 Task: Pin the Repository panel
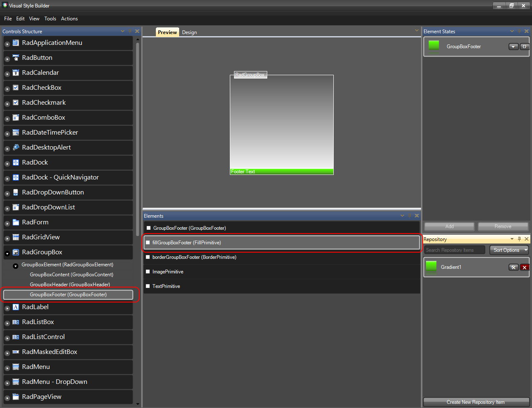pos(519,239)
